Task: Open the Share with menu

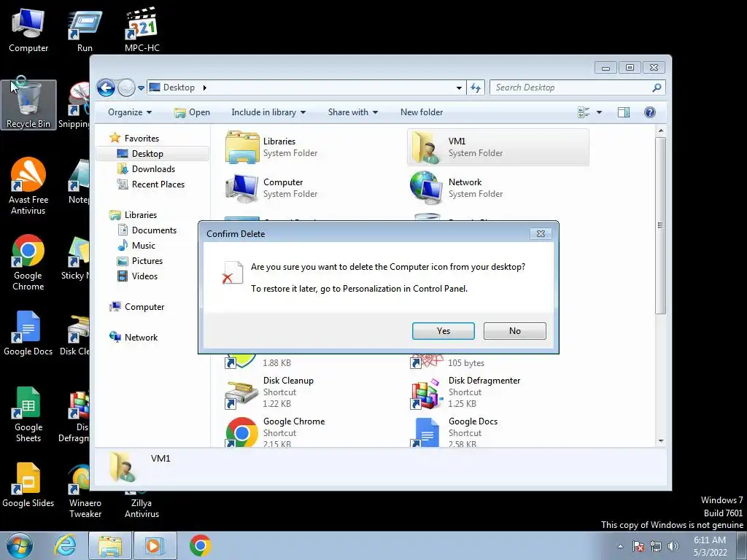Action: [352, 112]
